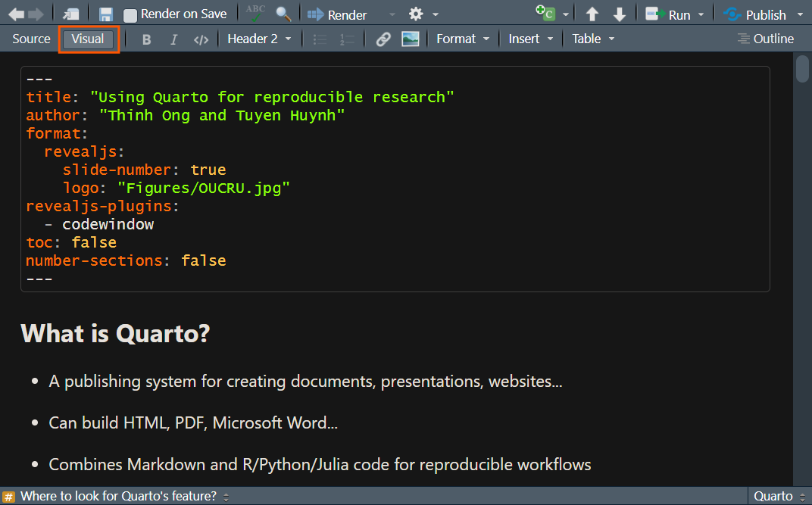This screenshot has height=505, width=812.
Task: Expand the render settings gear dropdown
Action: click(x=423, y=14)
